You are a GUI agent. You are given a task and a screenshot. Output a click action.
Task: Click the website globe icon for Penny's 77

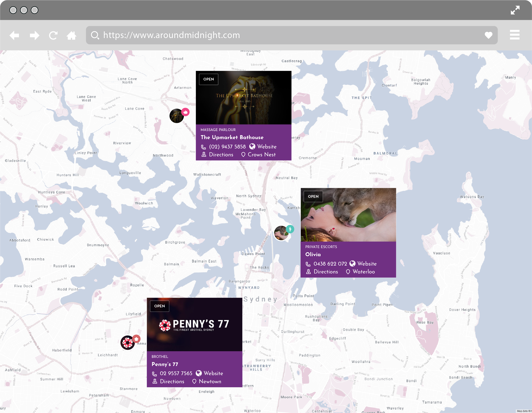point(199,373)
